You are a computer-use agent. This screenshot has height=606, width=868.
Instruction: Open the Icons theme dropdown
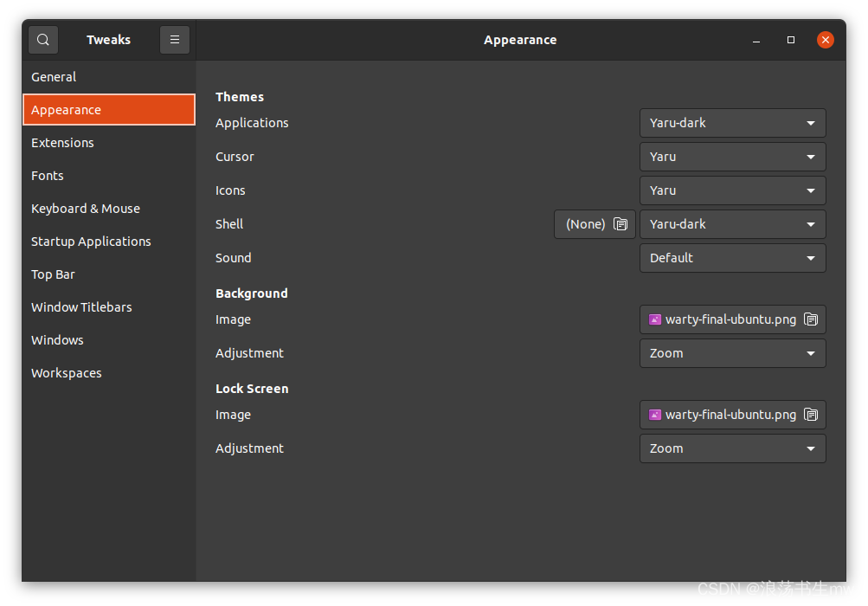732,190
